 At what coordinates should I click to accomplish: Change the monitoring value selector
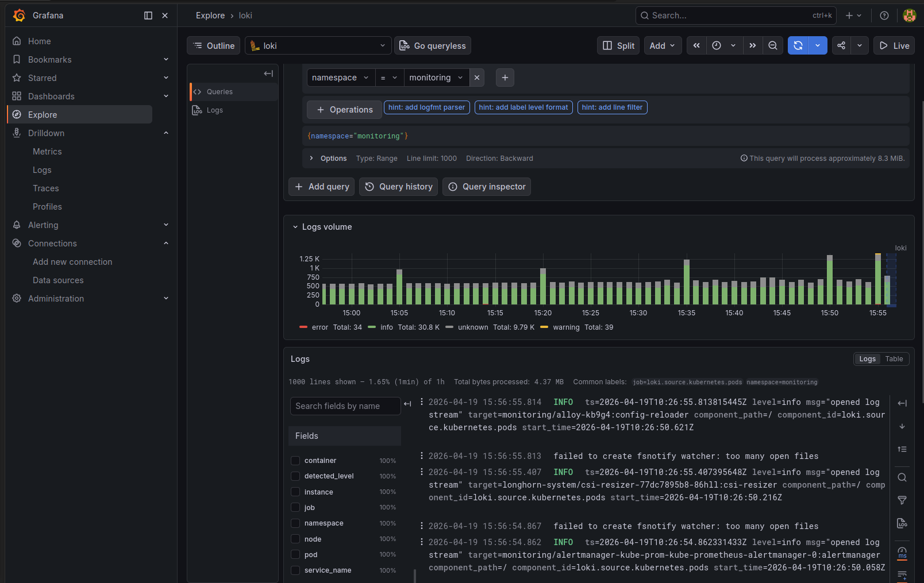436,78
